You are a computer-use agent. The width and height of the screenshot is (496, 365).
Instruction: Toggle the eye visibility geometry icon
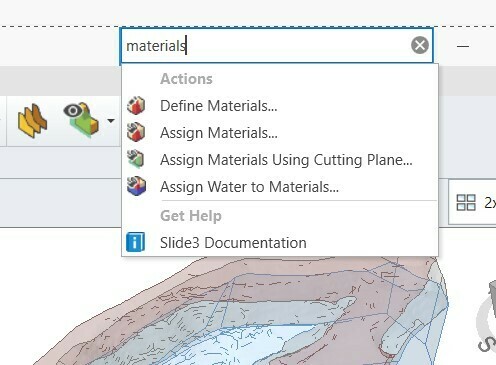click(x=82, y=120)
